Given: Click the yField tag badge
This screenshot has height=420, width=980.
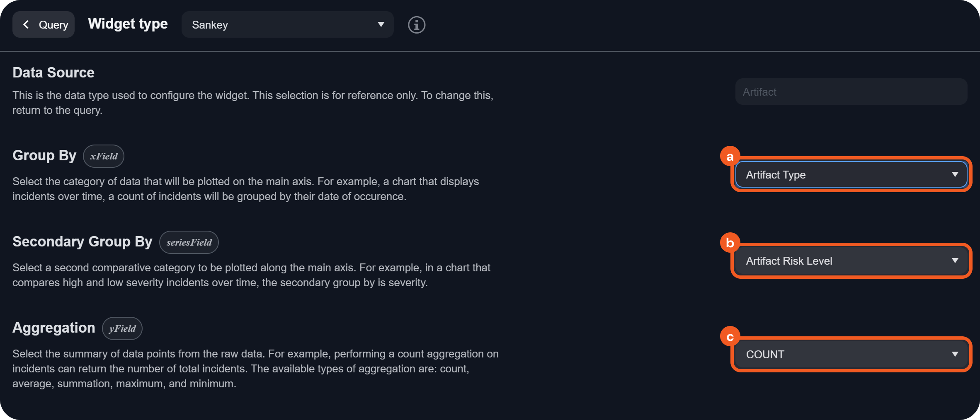Looking at the screenshot, I should coord(122,328).
